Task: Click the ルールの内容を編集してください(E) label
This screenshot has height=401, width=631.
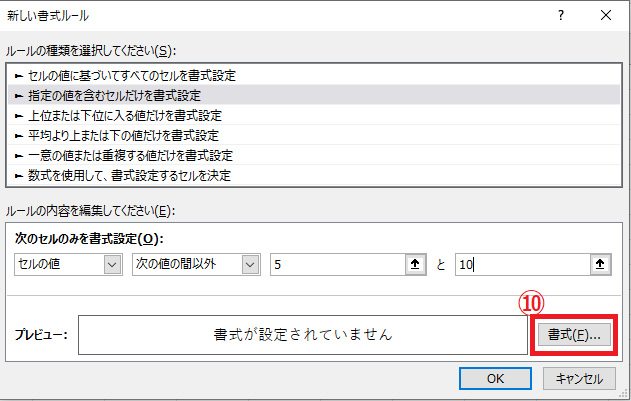Action: 90,211
